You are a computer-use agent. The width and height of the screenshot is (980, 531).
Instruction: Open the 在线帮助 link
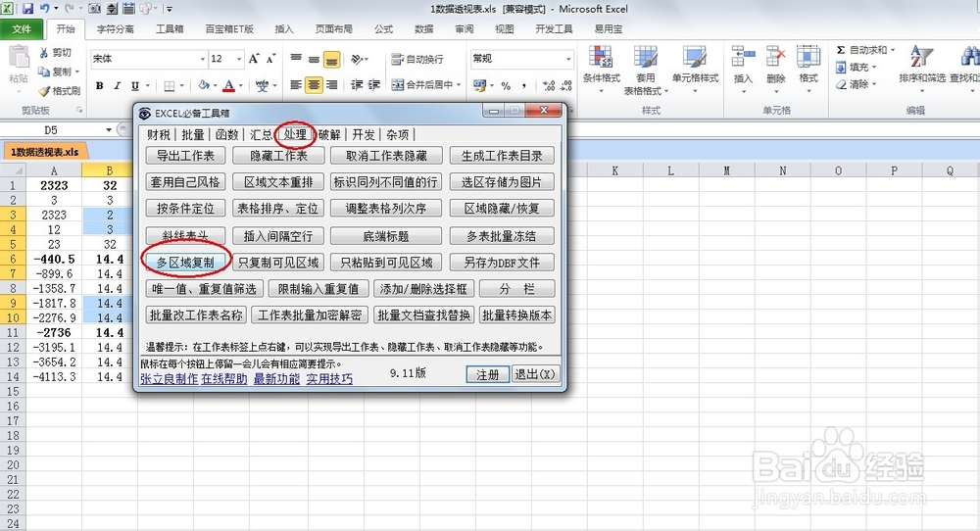[223, 378]
